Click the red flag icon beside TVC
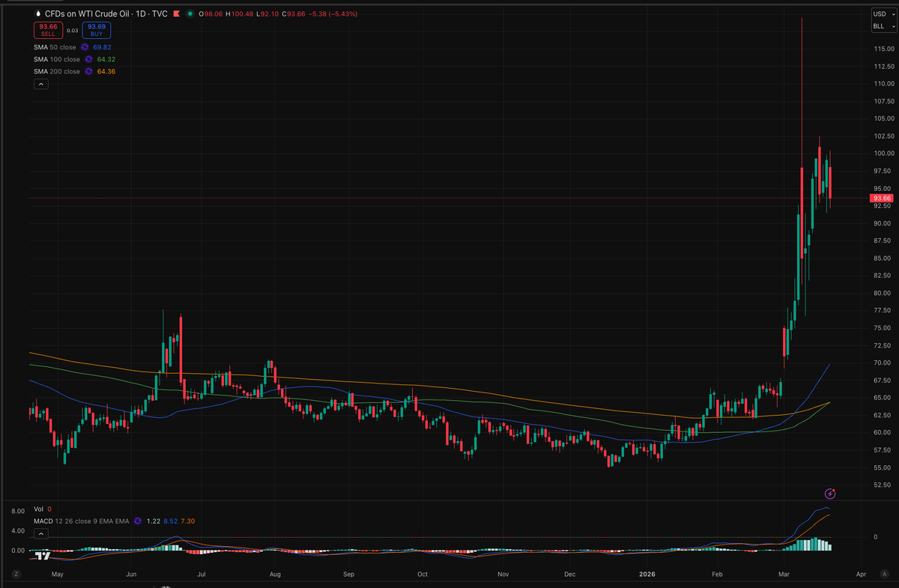899x588 pixels. coord(176,14)
